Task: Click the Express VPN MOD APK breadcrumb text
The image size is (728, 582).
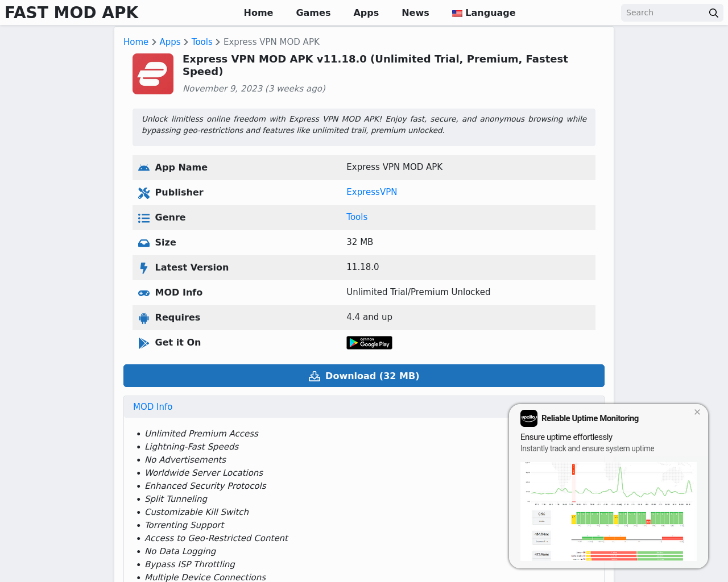Action: click(271, 41)
